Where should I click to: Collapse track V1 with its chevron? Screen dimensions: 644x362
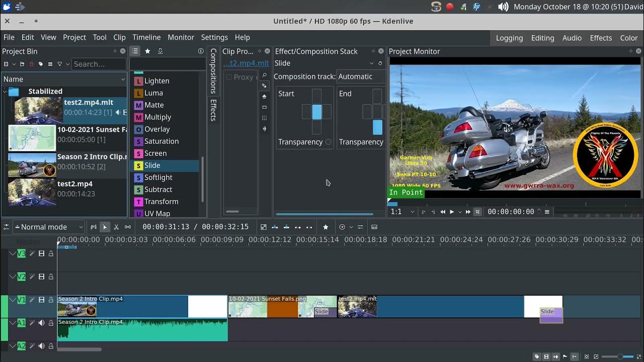tap(13, 300)
